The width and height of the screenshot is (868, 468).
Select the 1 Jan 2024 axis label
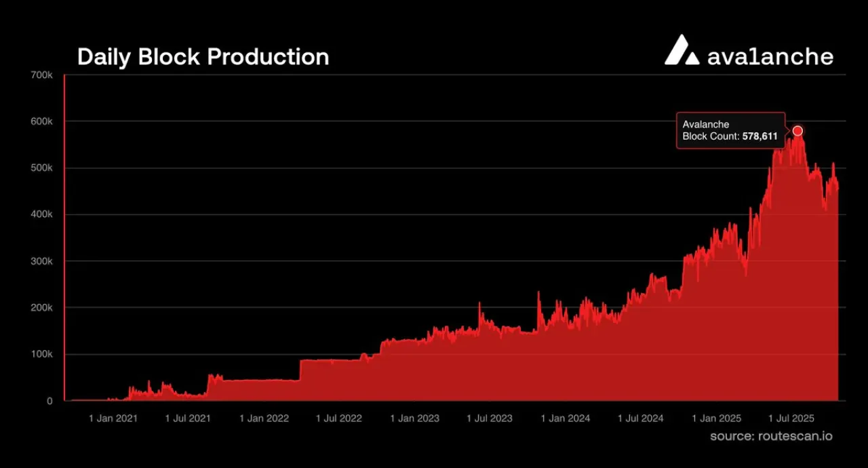pos(566,418)
